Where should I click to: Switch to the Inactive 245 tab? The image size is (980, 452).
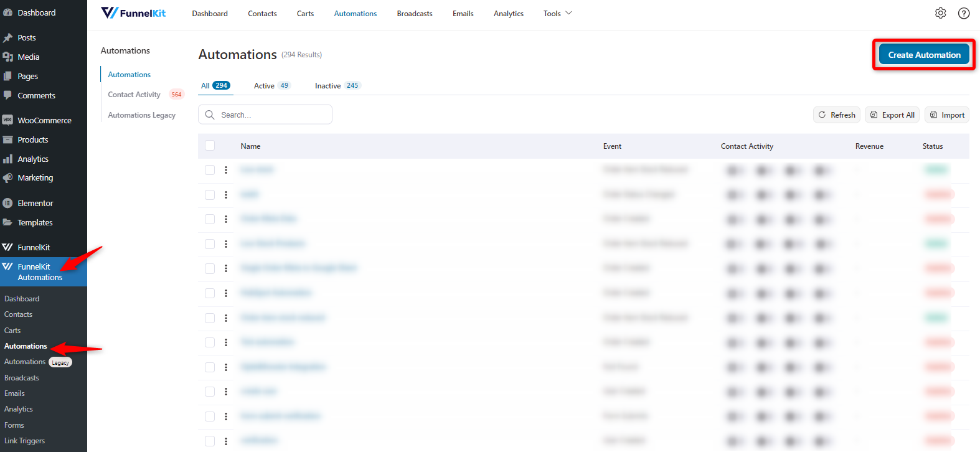(337, 86)
